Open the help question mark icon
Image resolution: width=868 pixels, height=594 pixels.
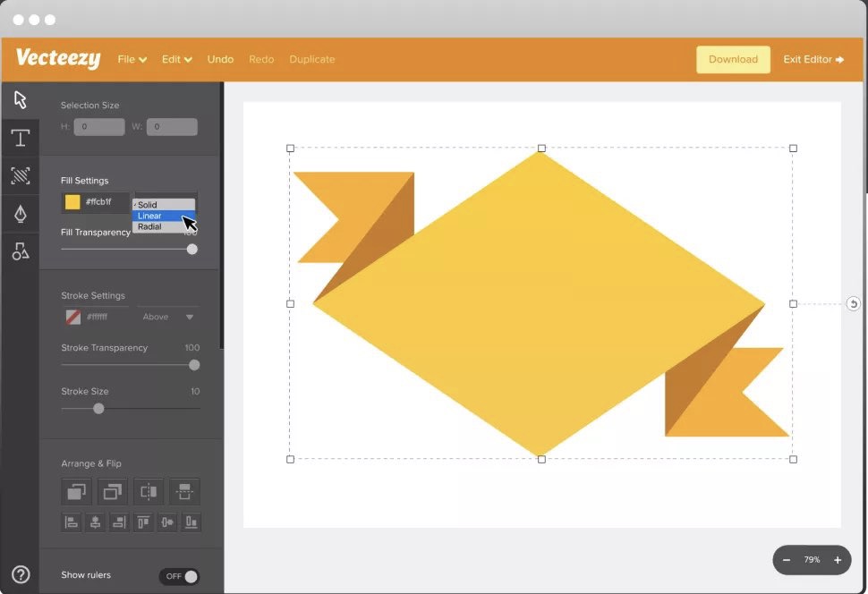click(x=20, y=575)
